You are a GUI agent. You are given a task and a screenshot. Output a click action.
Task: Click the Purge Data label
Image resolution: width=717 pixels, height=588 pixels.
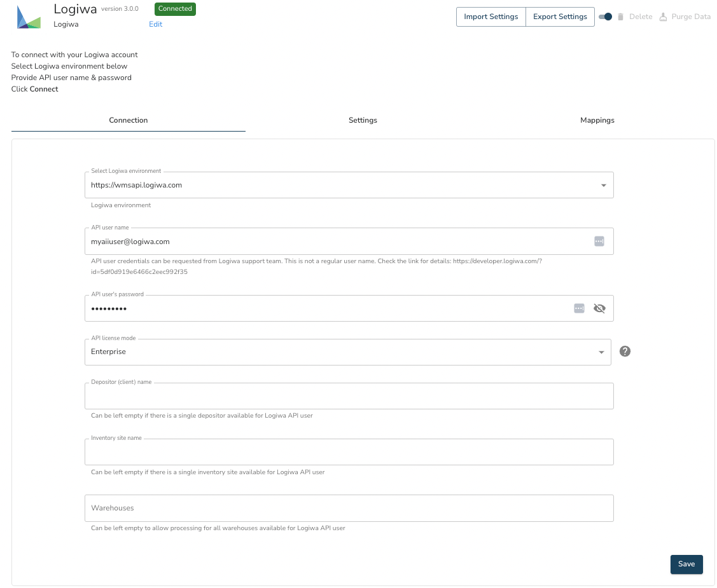point(691,17)
